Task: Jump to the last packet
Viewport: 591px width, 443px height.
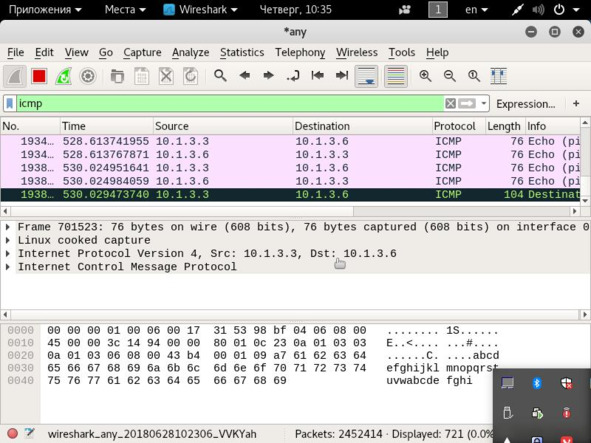Action: coord(341,76)
